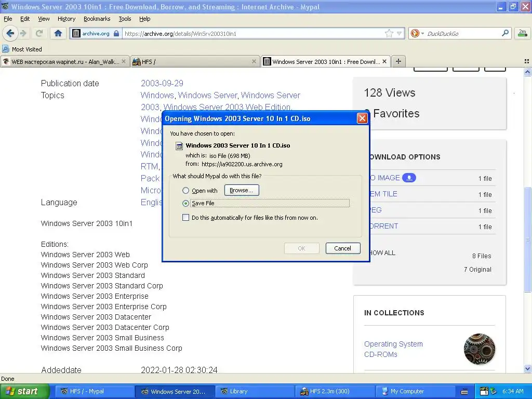Viewport: 532px width, 399px height.
Task: Close the Windows Server 2003 10in1 tab
Action: (x=384, y=61)
